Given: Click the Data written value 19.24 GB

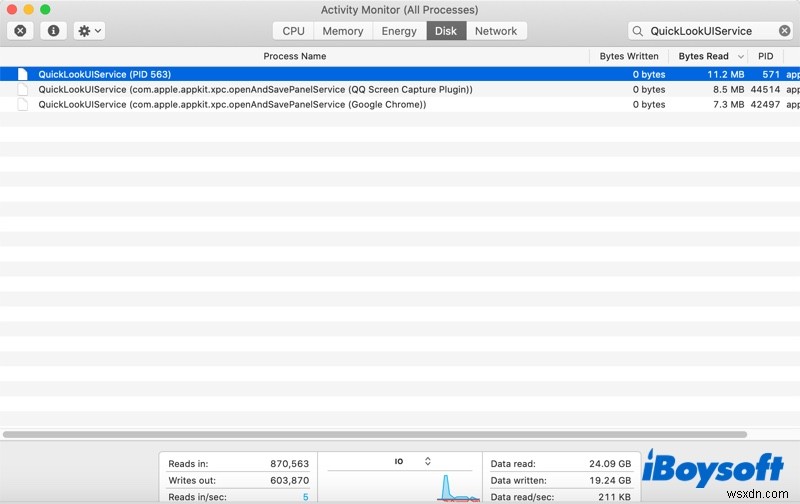Looking at the screenshot, I should tap(610, 481).
